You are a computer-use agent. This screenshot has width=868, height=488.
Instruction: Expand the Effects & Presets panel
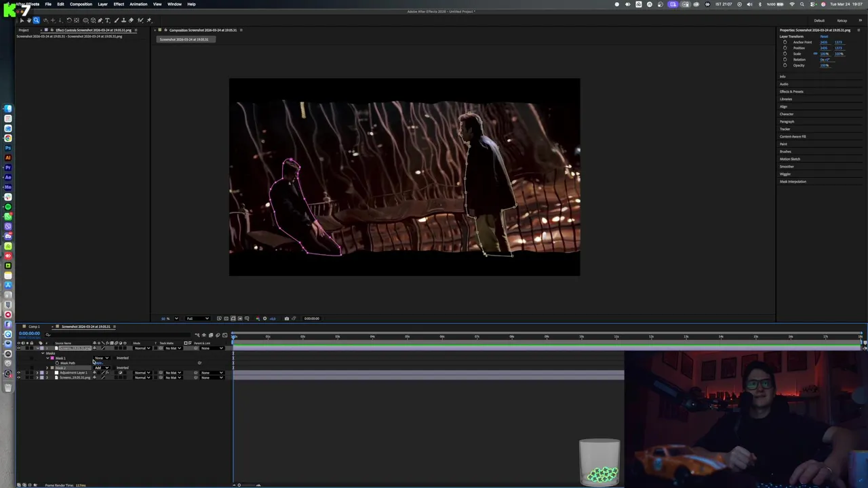(791, 91)
